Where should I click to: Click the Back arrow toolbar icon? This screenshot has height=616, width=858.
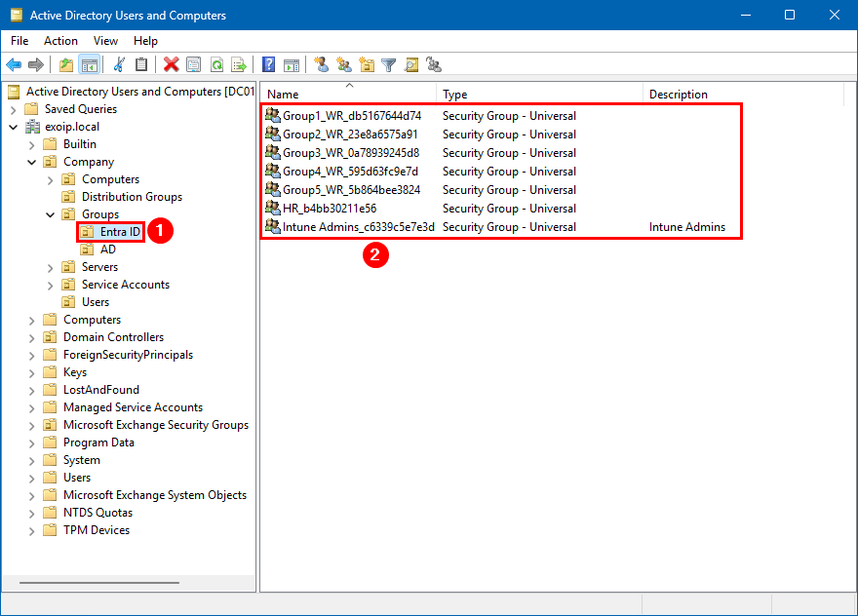(14, 65)
